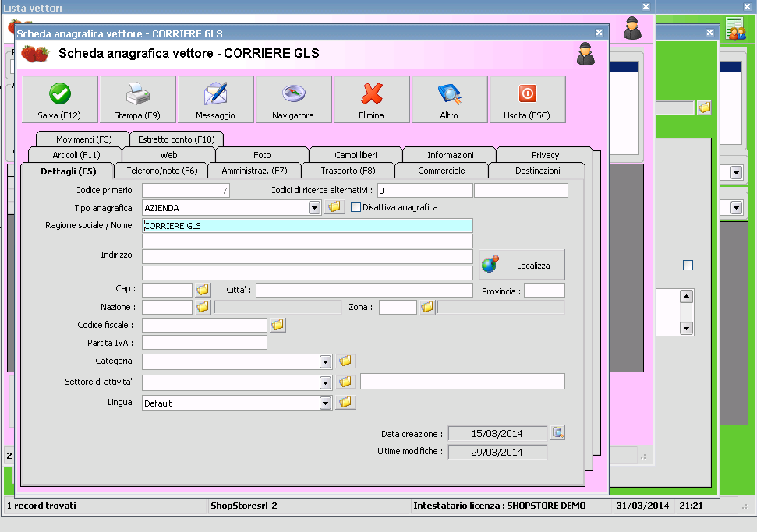757x532 pixels.
Task: Click the scroll down arrow in background right window
Action: click(686, 329)
